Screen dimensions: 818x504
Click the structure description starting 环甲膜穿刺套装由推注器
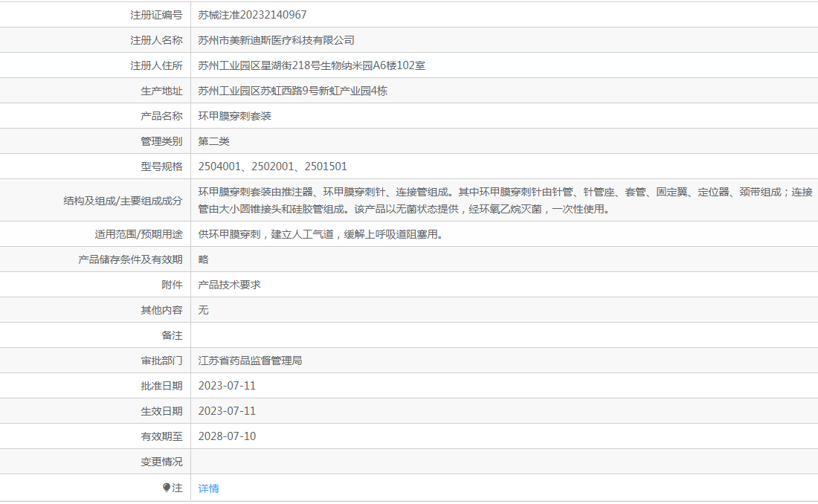click(x=505, y=201)
